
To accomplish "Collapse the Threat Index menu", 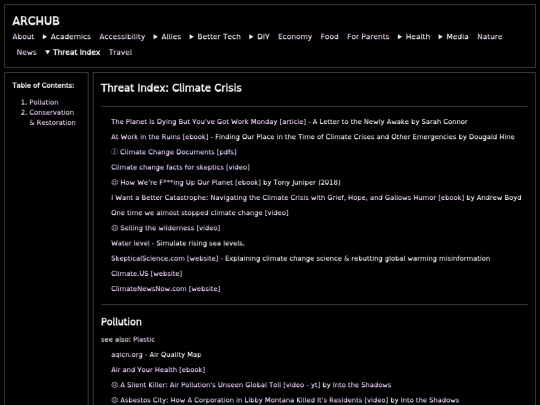I will (x=73, y=52).
